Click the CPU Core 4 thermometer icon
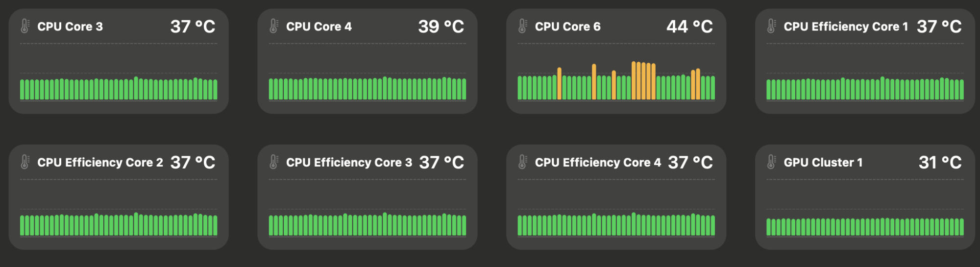980x267 pixels. point(274,26)
